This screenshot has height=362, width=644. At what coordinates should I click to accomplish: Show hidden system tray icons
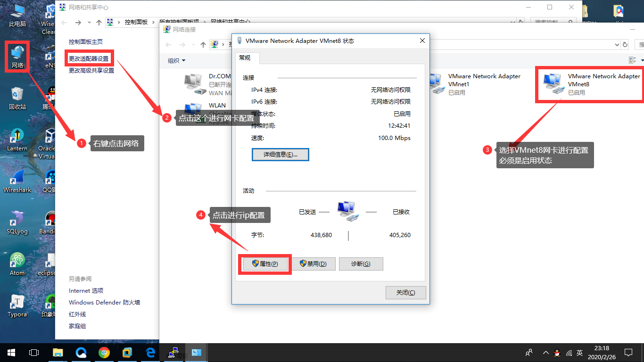point(545,353)
